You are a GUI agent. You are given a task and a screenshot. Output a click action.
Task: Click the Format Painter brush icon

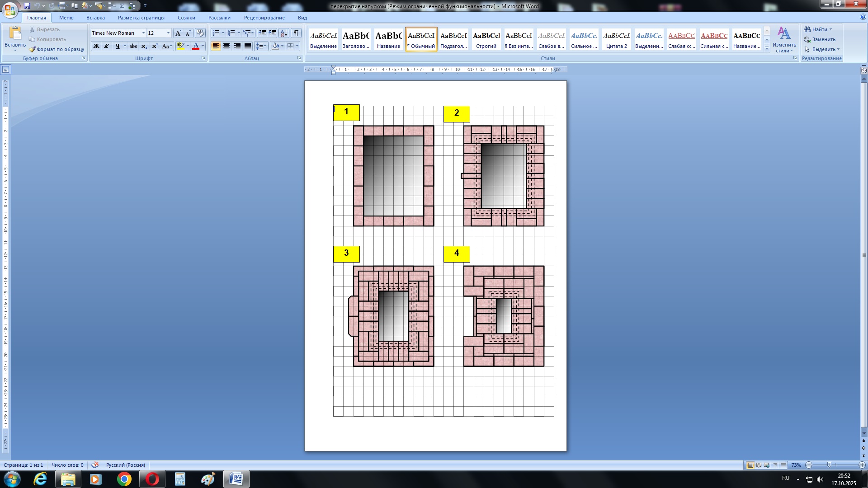(32, 49)
